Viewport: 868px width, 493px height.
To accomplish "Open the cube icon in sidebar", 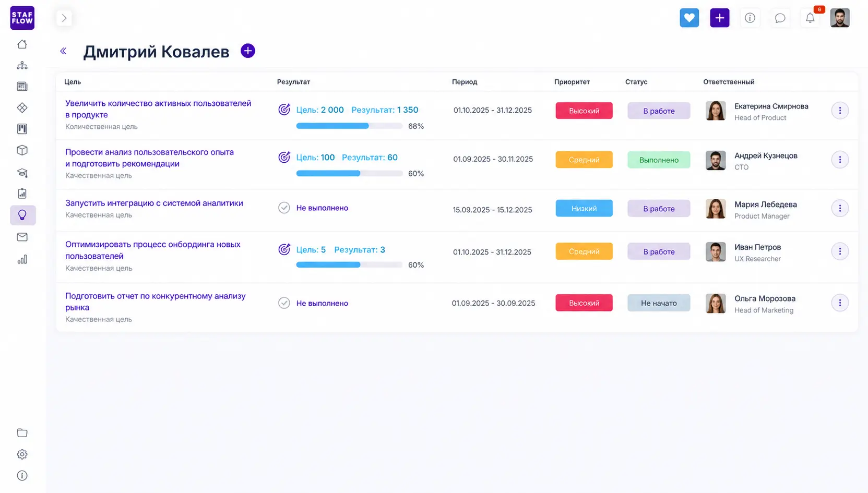I will click(x=22, y=150).
